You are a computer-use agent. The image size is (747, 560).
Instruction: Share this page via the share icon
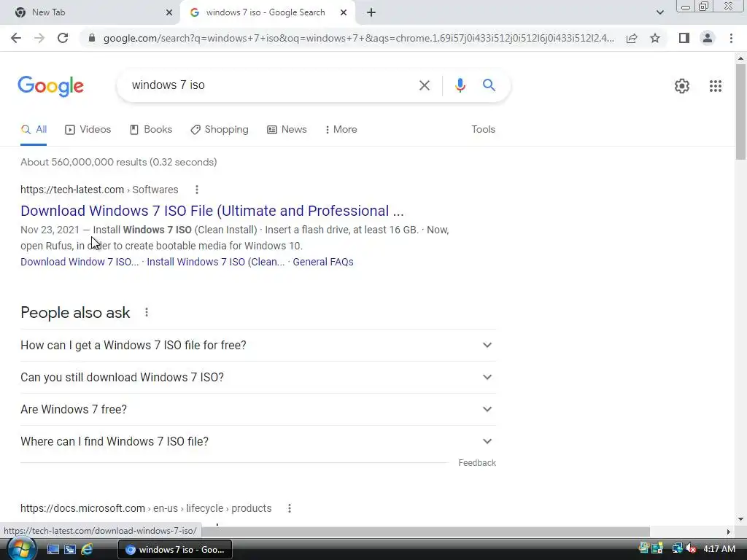632,38
